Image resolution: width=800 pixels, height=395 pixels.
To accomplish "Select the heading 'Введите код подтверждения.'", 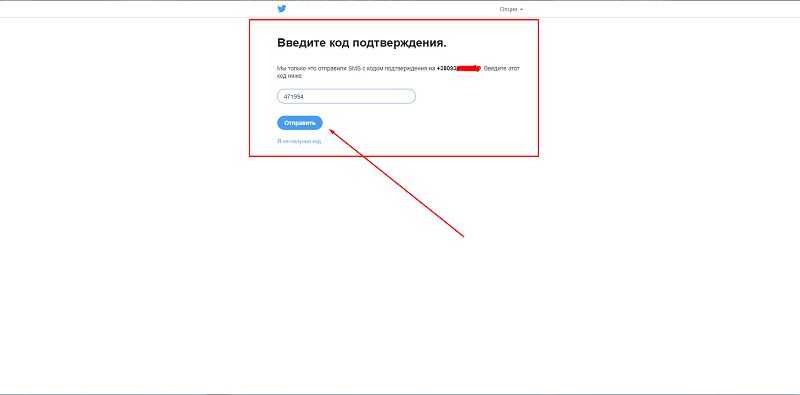I will 362,43.
